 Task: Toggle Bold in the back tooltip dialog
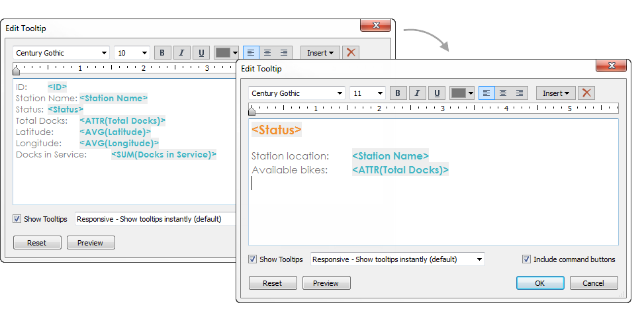pos(162,52)
